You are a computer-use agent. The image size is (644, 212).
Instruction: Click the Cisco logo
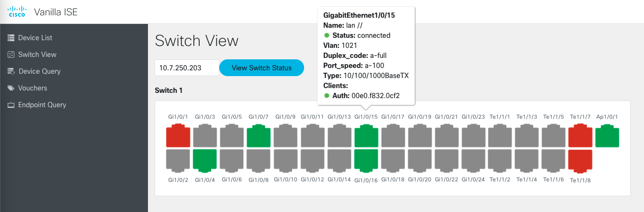click(x=17, y=12)
